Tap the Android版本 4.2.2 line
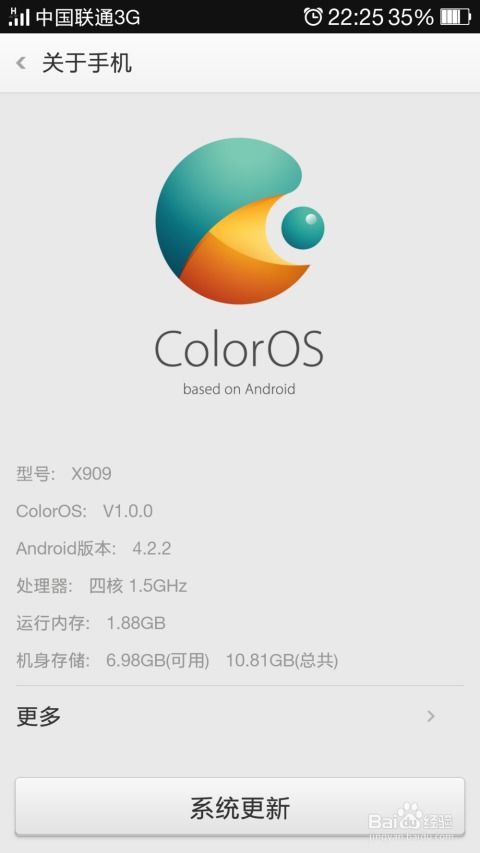Image resolution: width=480 pixels, height=853 pixels. click(x=94, y=548)
